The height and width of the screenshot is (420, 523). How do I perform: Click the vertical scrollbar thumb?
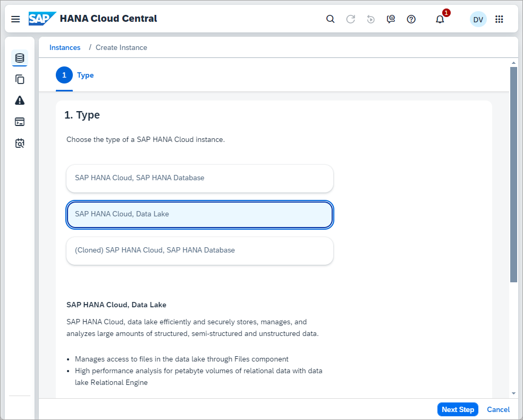click(513, 174)
